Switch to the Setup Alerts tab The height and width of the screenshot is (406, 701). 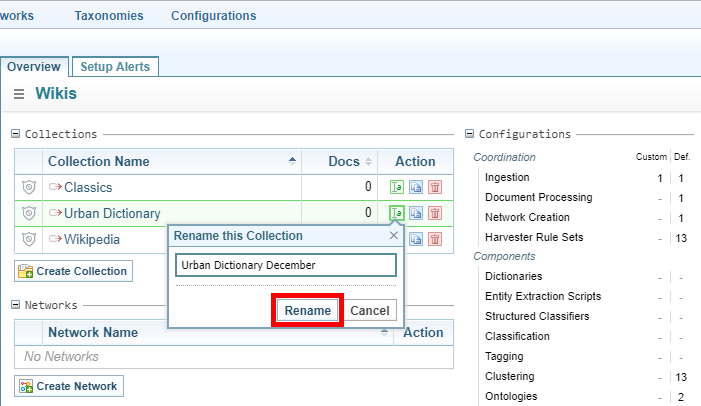(115, 67)
